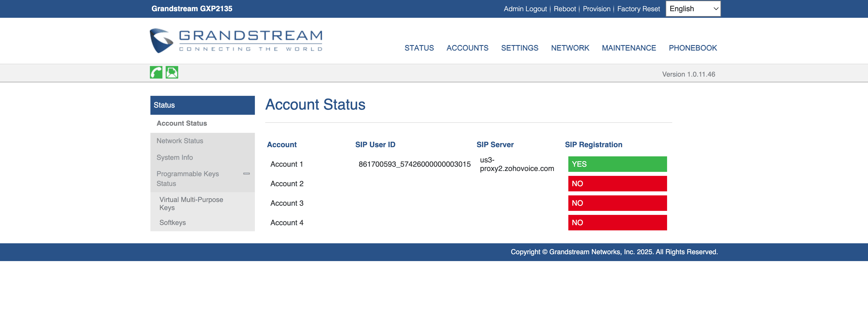Viewport: 868px width, 311px height.
Task: Open Virtual Multi-Purpose Keys sidebar item
Action: pyautogui.click(x=191, y=203)
